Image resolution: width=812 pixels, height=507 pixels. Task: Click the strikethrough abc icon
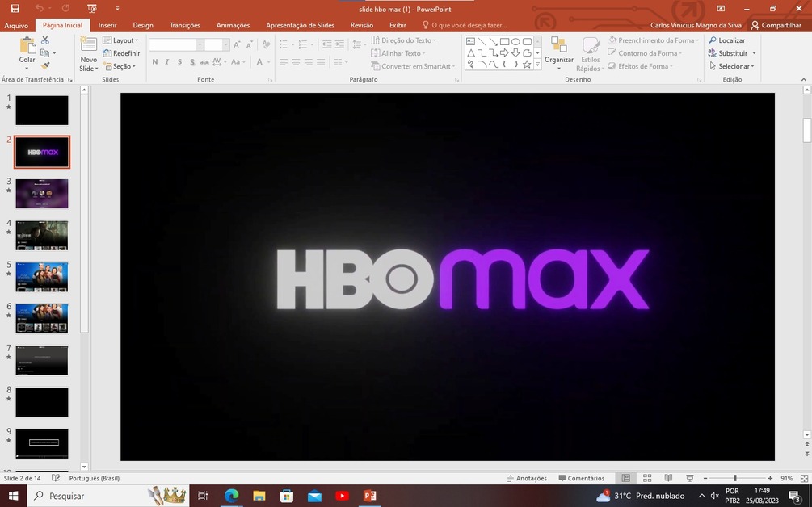click(x=204, y=61)
